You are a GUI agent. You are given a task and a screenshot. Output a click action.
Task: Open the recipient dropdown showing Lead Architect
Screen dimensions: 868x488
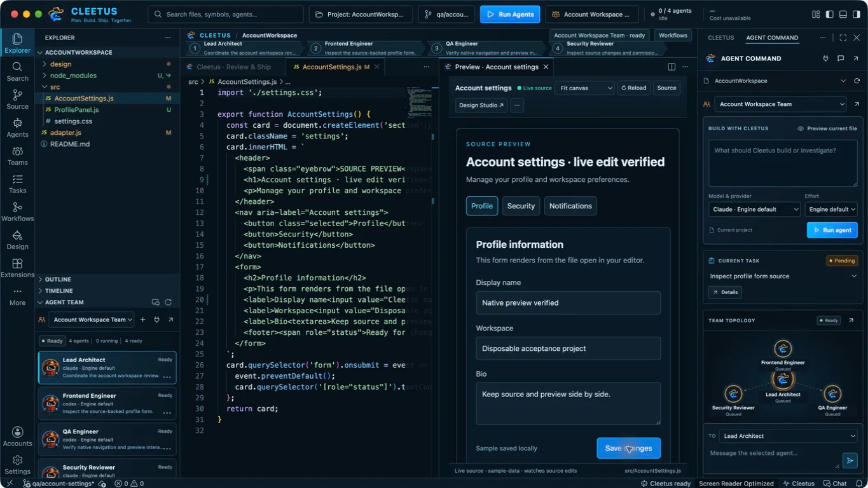pos(788,436)
